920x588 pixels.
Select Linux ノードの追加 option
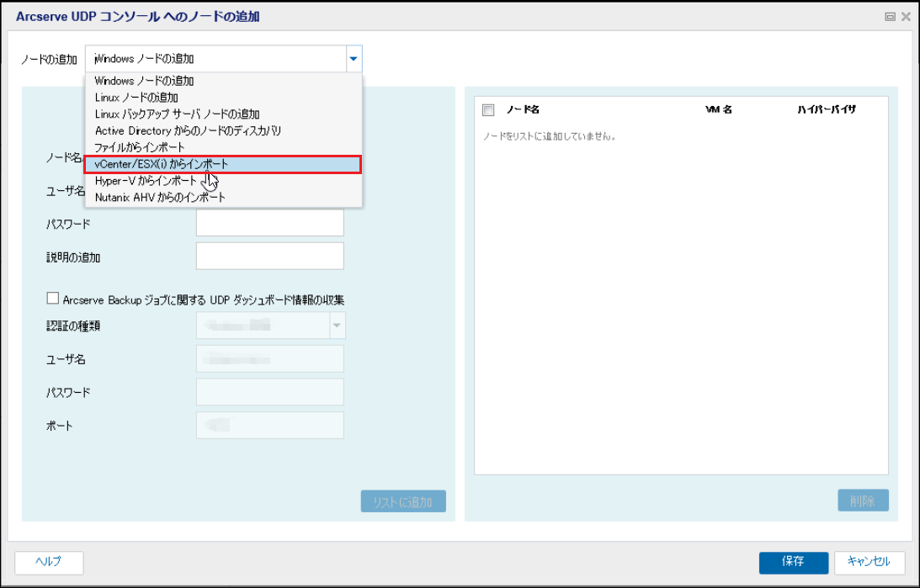pos(224,98)
